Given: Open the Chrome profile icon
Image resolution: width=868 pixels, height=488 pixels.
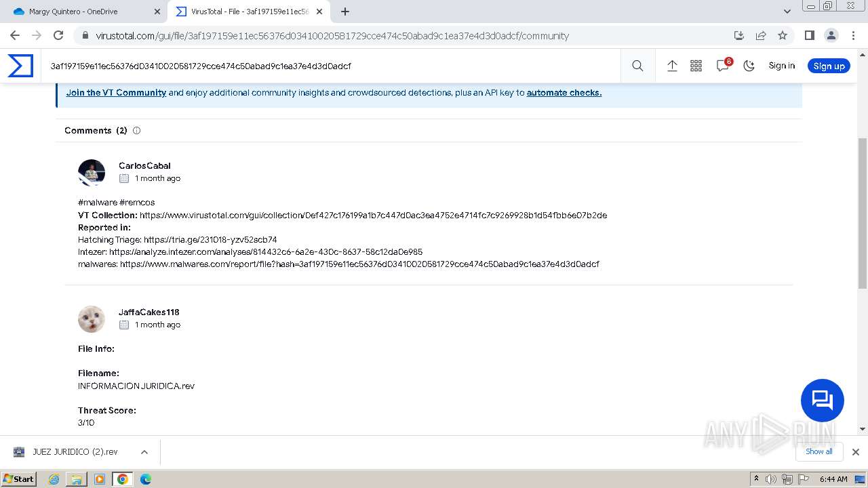Looking at the screenshot, I should [831, 35].
